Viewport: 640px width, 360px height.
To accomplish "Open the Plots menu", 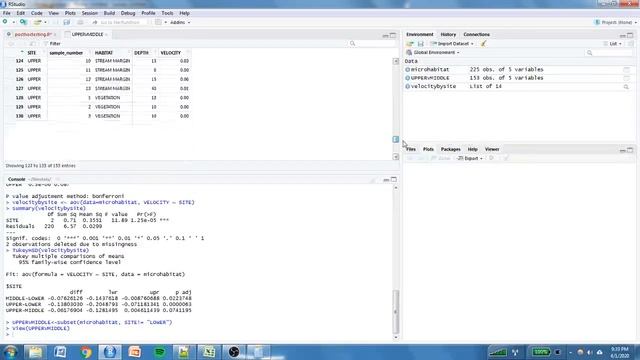I will 70,13.
